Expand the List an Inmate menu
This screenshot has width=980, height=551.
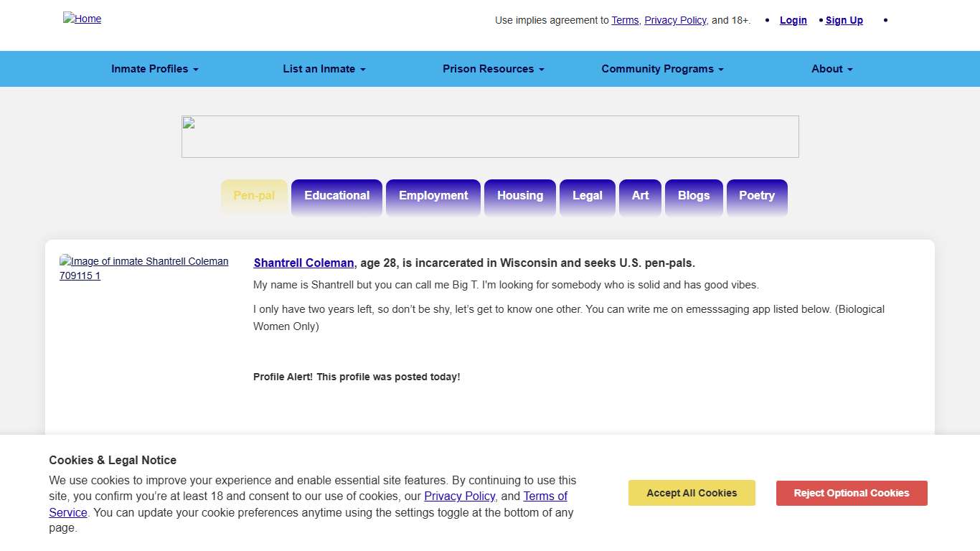pyautogui.click(x=324, y=69)
